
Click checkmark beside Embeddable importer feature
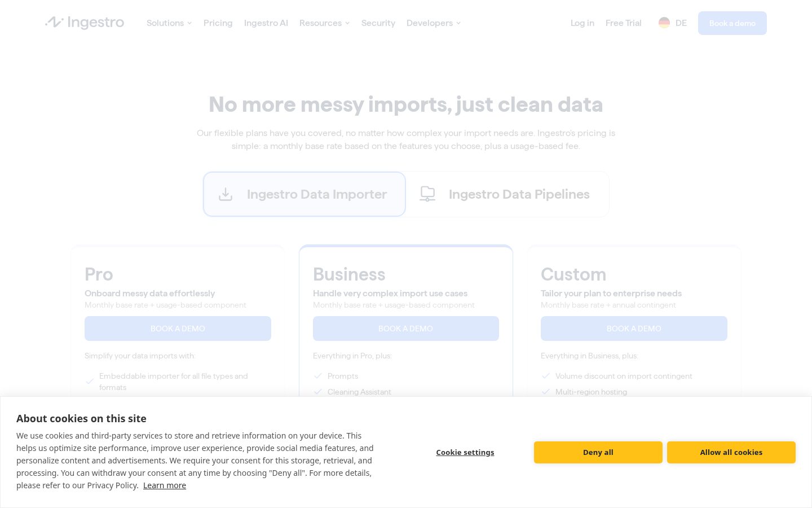[90, 382]
